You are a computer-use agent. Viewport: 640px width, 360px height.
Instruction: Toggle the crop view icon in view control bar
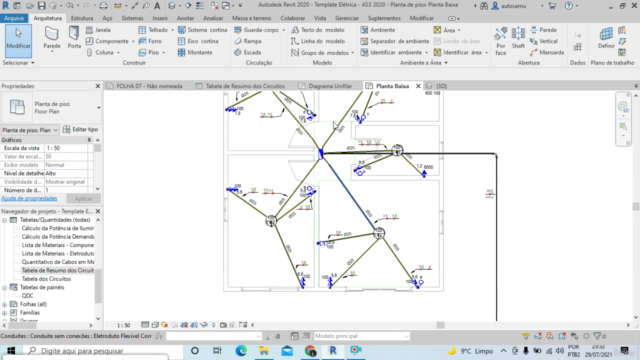click(x=184, y=325)
